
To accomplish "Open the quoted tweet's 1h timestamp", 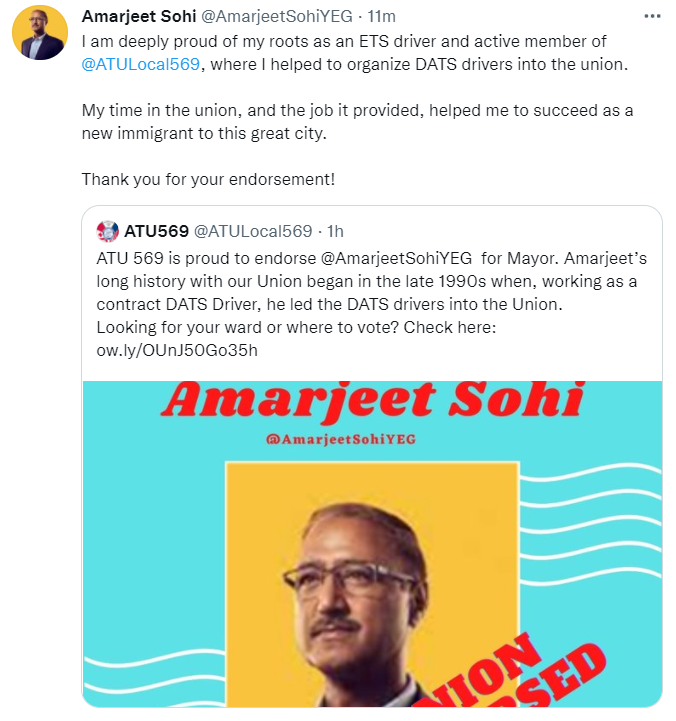I will click(x=336, y=231).
